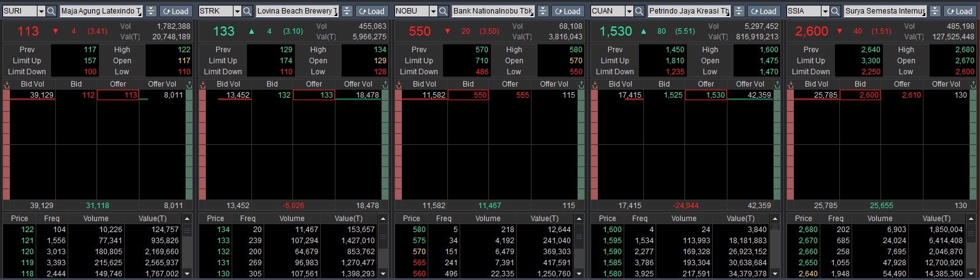Expand the NOBU stock code dropdown
This screenshot has height=280, width=980.
coord(433,11)
